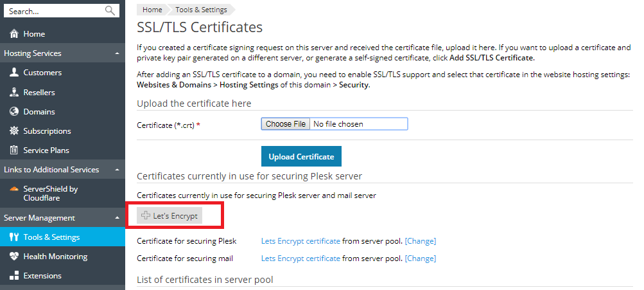Click 'Certificate for securing Plesk' label
The width and height of the screenshot is (644, 290).
click(186, 241)
